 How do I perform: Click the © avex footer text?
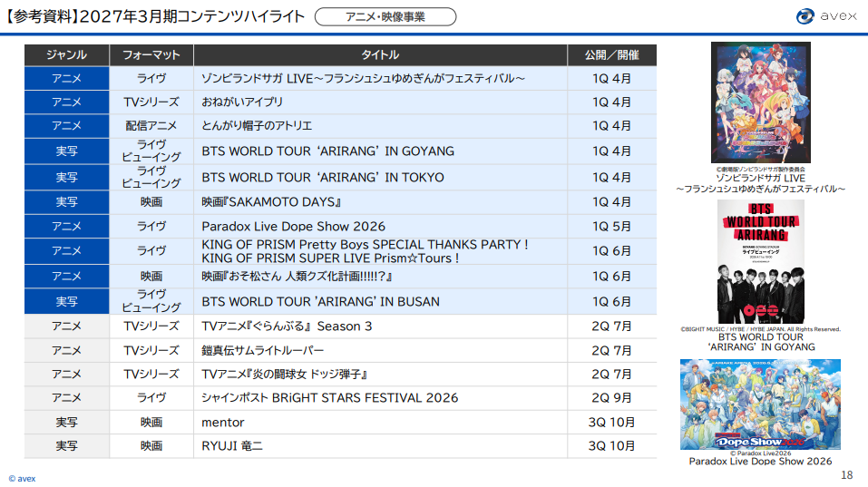pos(22,479)
